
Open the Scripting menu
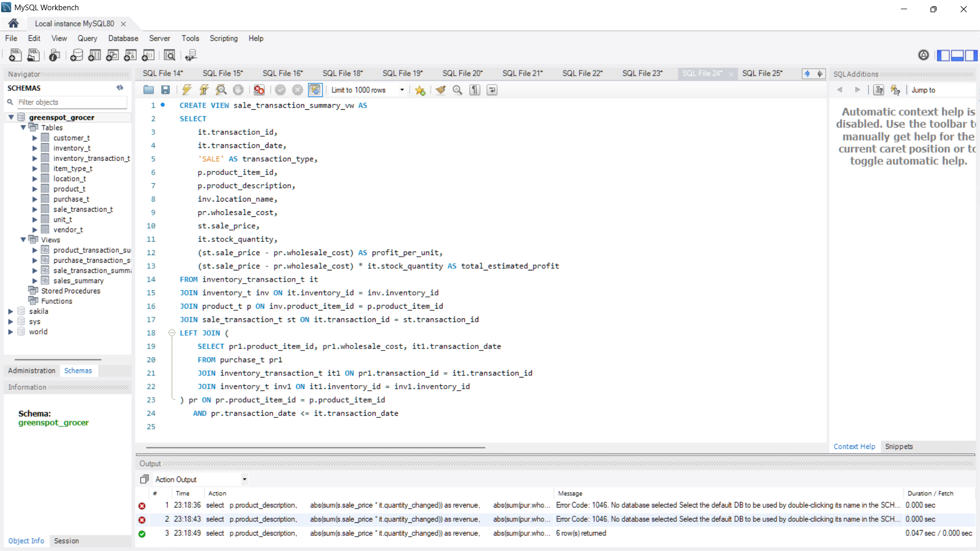pyautogui.click(x=224, y=38)
